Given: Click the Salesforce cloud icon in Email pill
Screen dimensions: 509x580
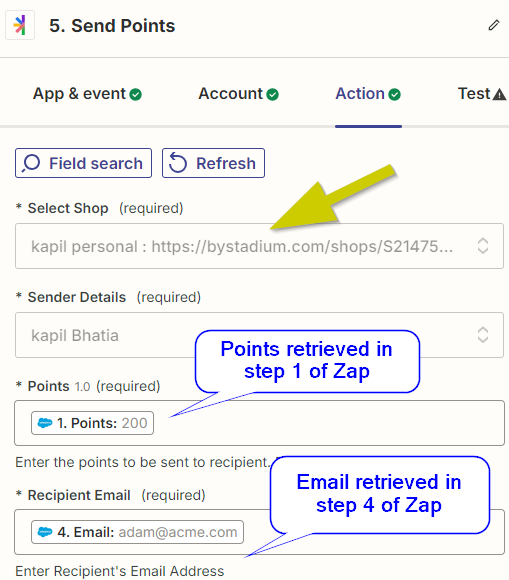Looking at the screenshot, I should pyautogui.click(x=45, y=532).
